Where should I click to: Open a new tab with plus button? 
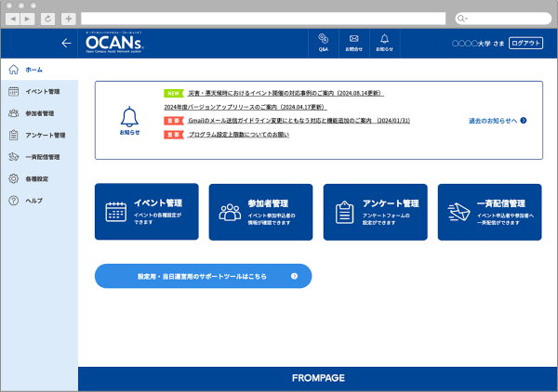(68, 19)
